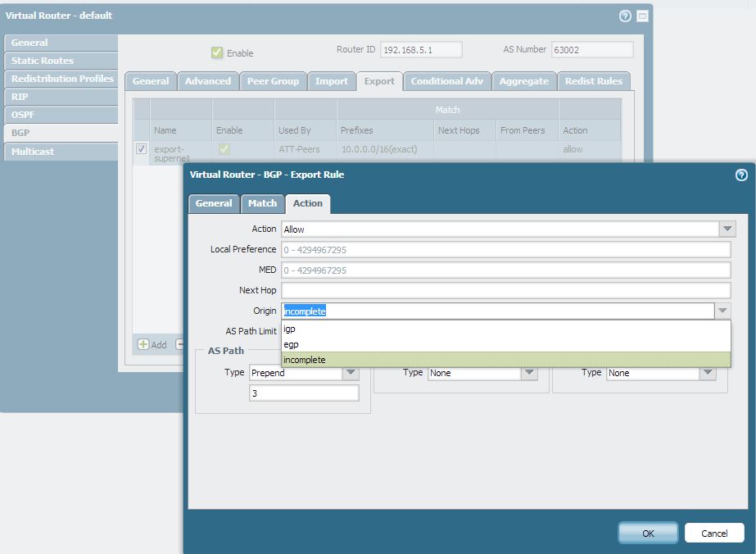Switch to Match tab in Export Rule
The image size is (756, 554).
[x=262, y=203]
